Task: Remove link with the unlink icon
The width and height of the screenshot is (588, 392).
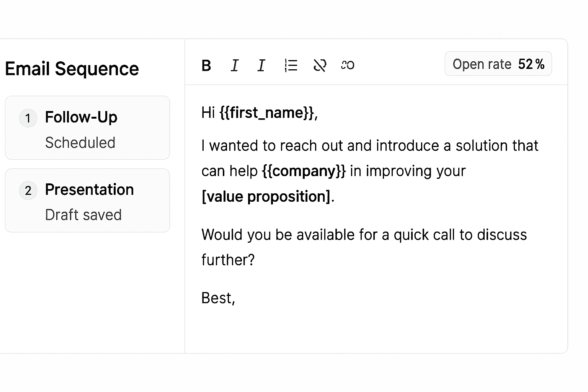Action: 320,65
